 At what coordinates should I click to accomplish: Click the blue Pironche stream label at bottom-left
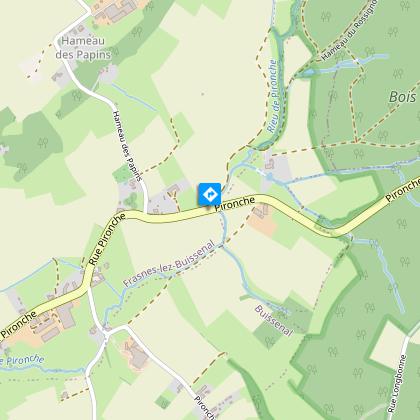22,360
